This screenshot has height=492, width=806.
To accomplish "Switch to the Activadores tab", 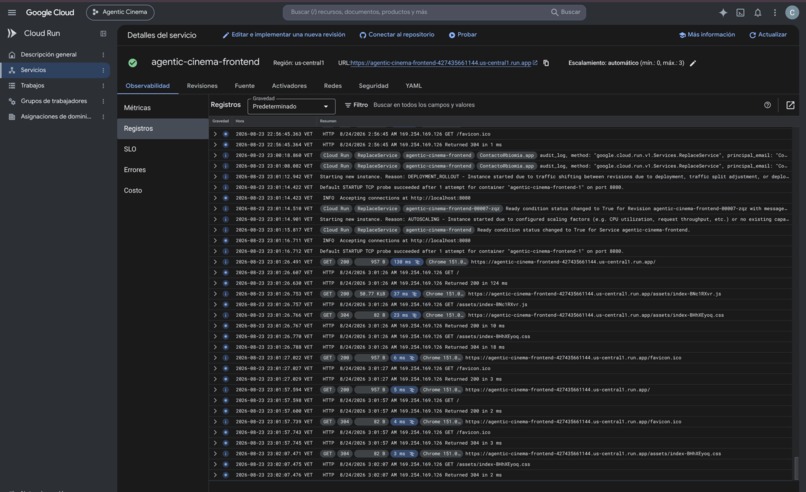I will (289, 86).
